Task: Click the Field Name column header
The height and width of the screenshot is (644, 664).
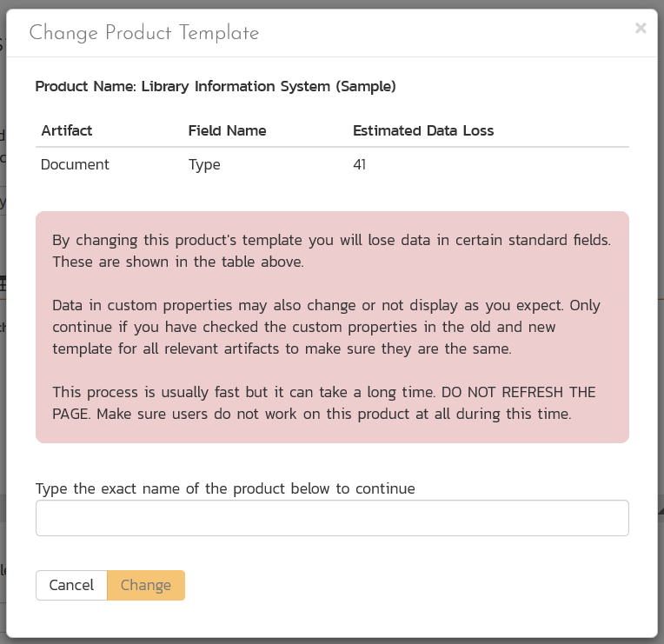Action: (227, 131)
